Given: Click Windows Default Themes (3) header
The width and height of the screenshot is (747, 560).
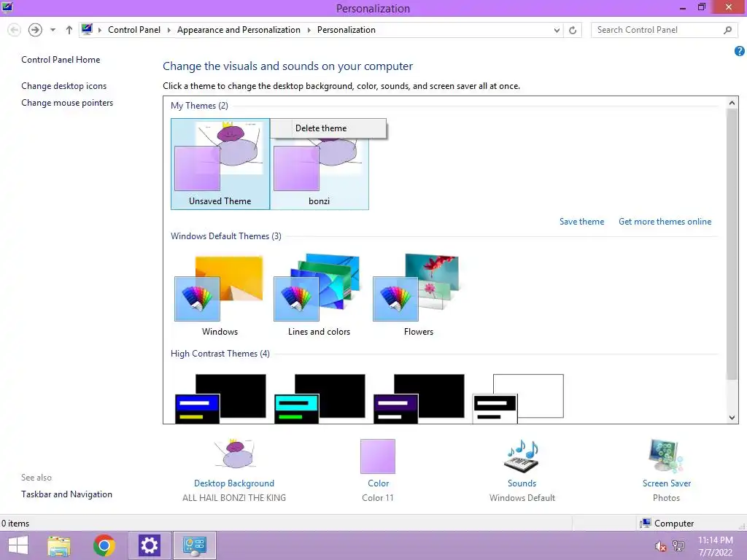Looking at the screenshot, I should pyautogui.click(x=226, y=236).
